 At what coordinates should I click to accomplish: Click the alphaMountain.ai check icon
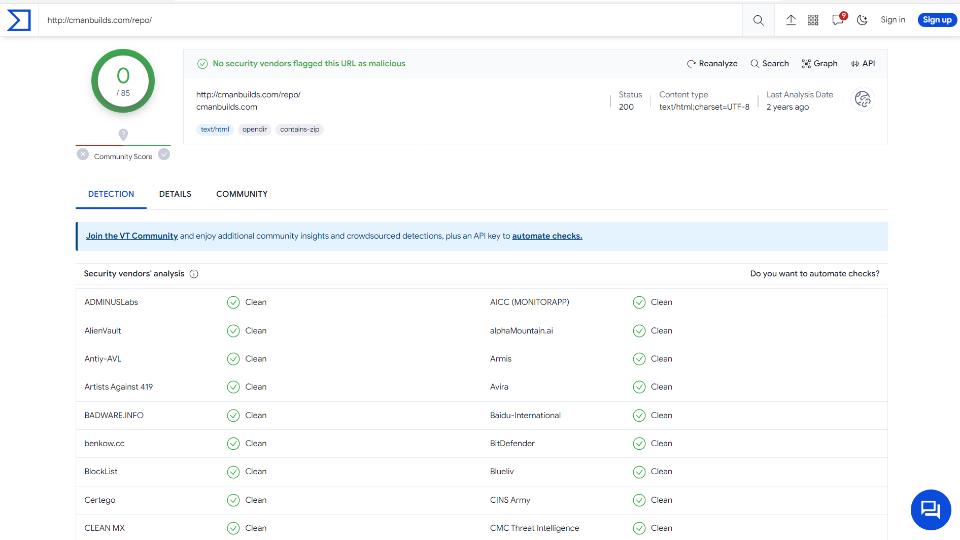[x=639, y=331]
